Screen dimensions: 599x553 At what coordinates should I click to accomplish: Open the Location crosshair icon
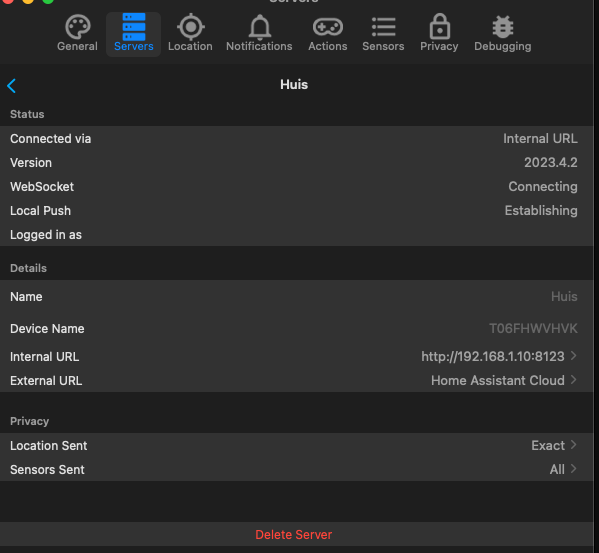pos(191,26)
